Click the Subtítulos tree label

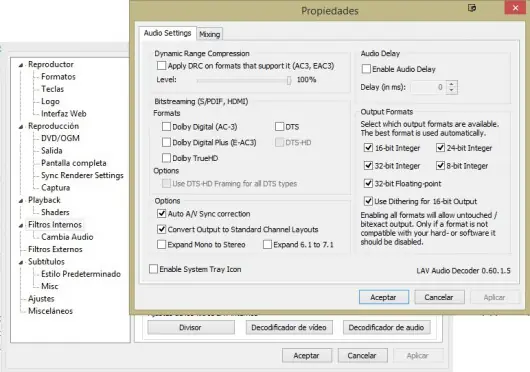click(46, 262)
